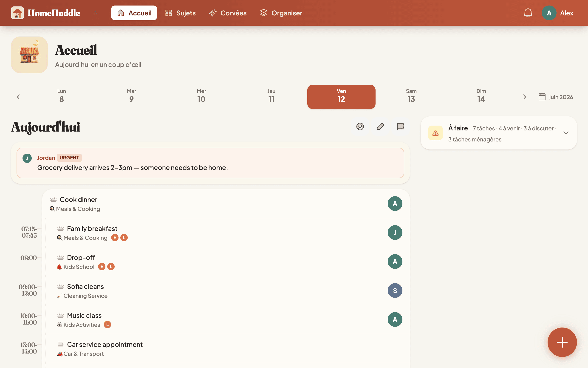Open the juin 2026 calendar picker
Image resolution: width=588 pixels, height=368 pixels.
(556, 97)
